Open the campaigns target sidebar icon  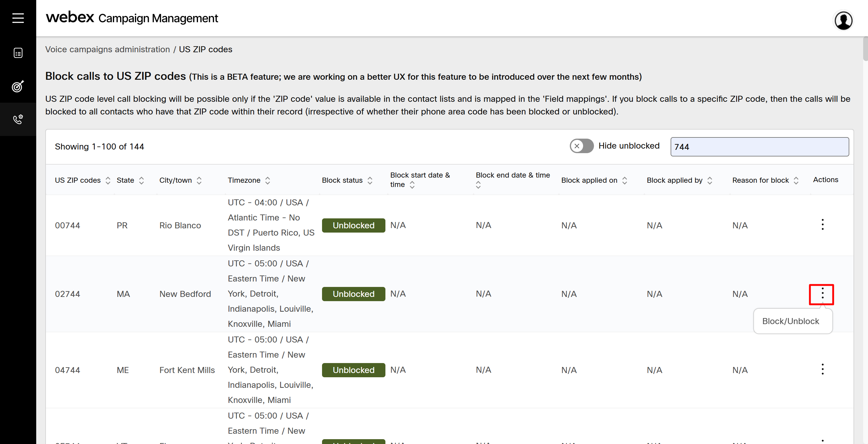(x=18, y=86)
